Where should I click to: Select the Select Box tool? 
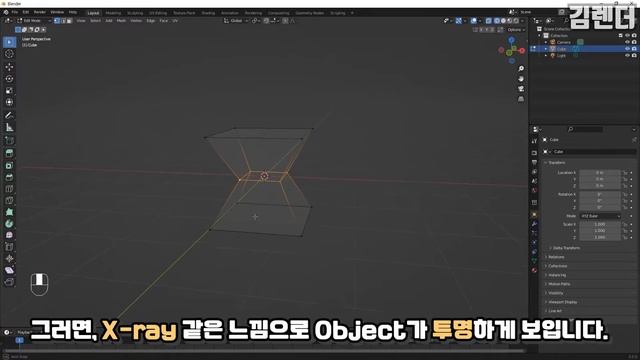coord(9,42)
